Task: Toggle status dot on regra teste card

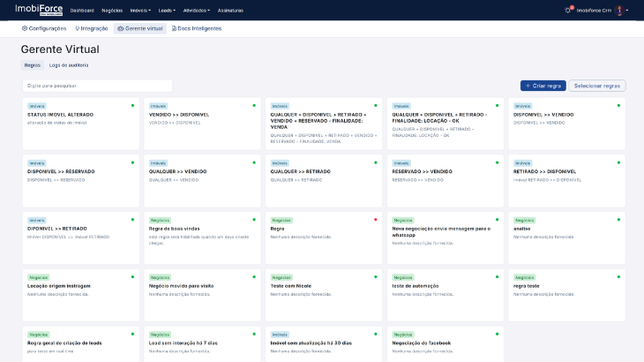Action: coord(618,277)
